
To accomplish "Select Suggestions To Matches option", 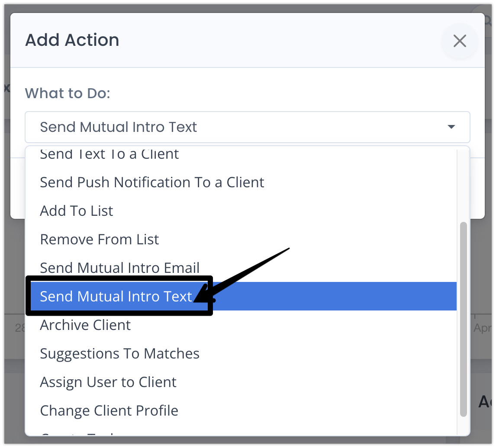I will click(x=119, y=354).
